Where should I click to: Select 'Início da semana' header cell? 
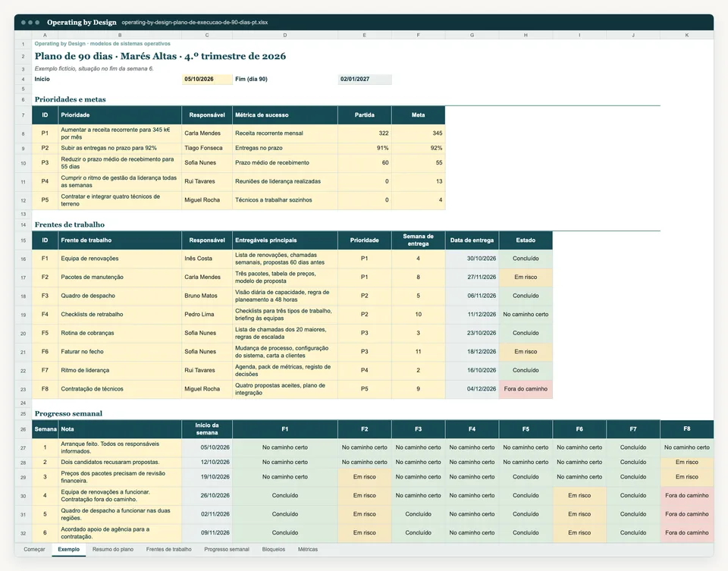coord(206,429)
